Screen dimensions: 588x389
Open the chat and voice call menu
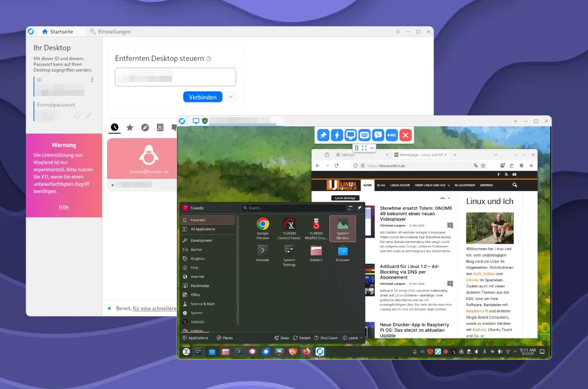(378, 135)
